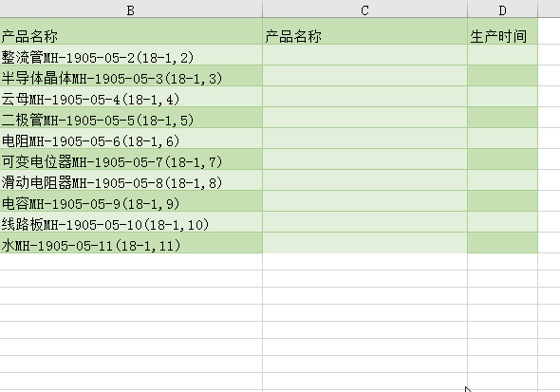Select column C header

point(364,9)
